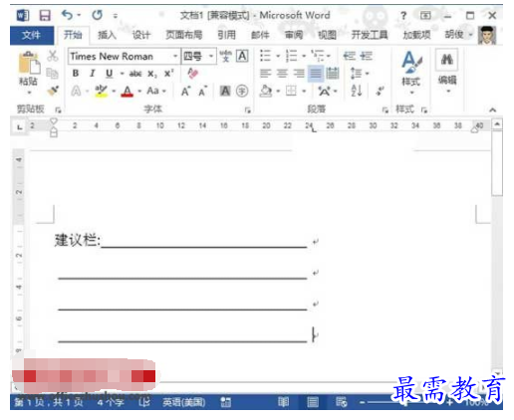This screenshot has width=514, height=420.
Task: Open ribbon display options button
Action: point(425,15)
